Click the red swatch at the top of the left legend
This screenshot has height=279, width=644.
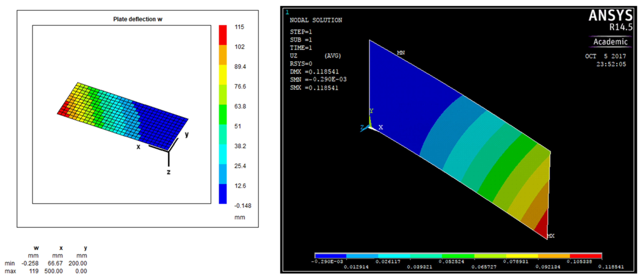(222, 35)
